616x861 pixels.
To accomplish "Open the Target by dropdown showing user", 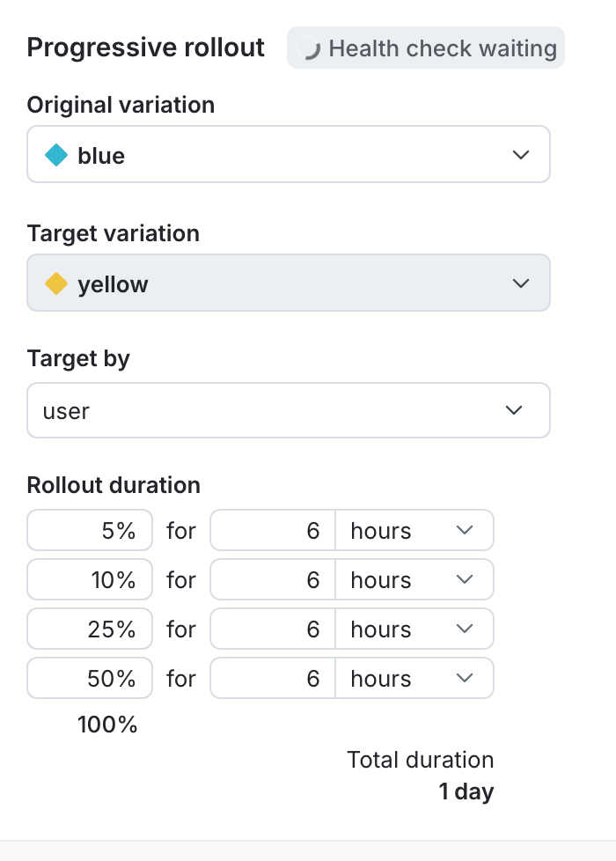I will (x=289, y=410).
